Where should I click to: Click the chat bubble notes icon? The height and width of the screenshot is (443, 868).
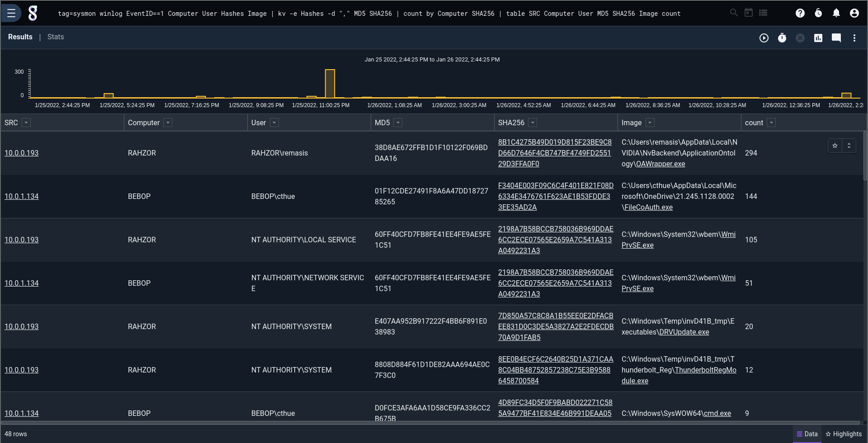click(836, 38)
